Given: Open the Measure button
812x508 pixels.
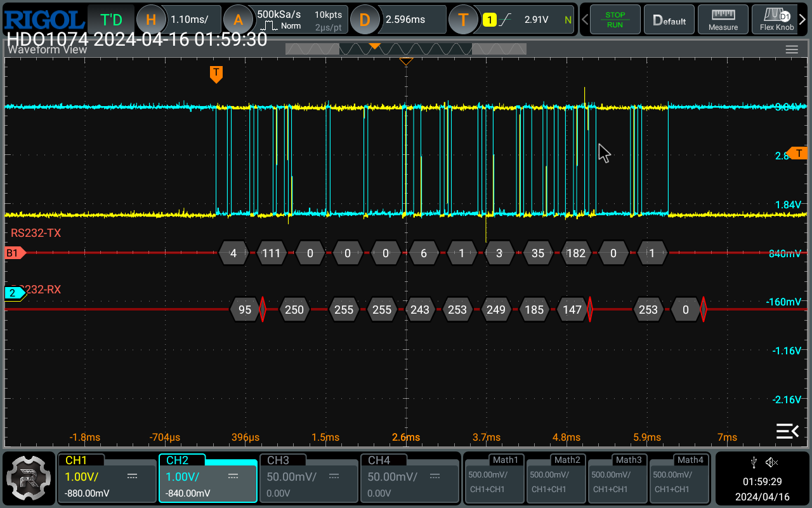Looking at the screenshot, I should click(x=723, y=20).
